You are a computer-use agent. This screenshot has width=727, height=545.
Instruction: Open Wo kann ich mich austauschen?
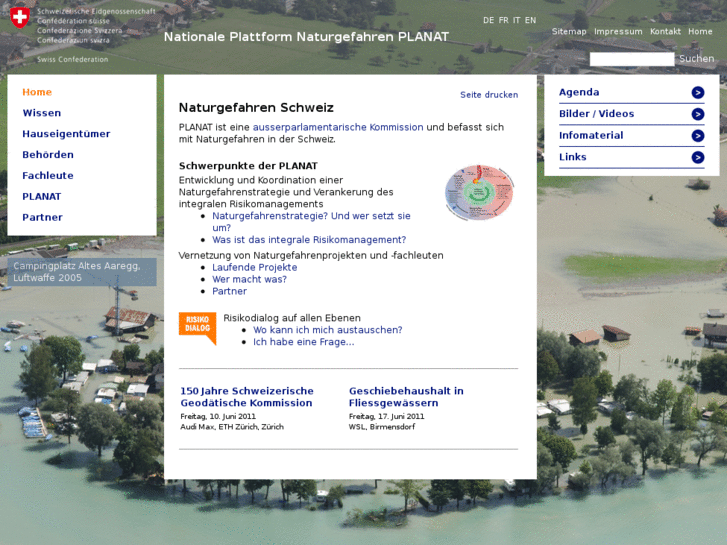pyautogui.click(x=327, y=330)
